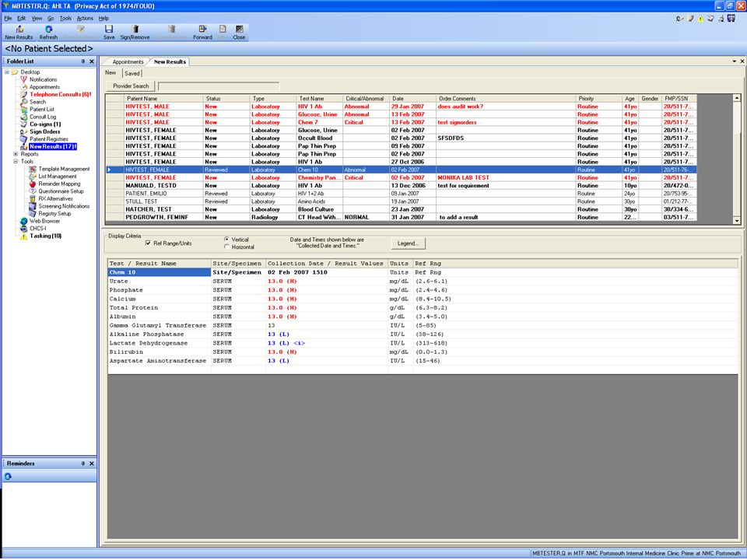
Task: Open the Legend dialog
Action: [x=408, y=243]
